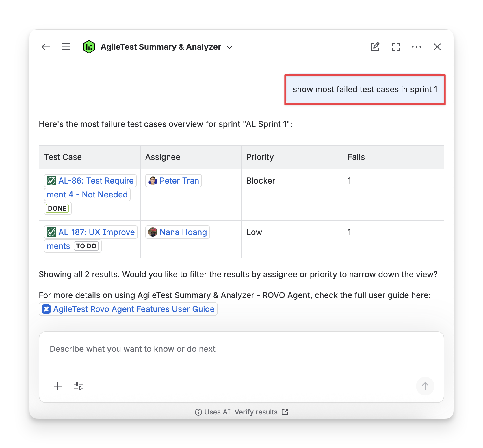The width and height of the screenshot is (483, 448).
Task: Go back using the left arrow
Action: click(x=46, y=47)
